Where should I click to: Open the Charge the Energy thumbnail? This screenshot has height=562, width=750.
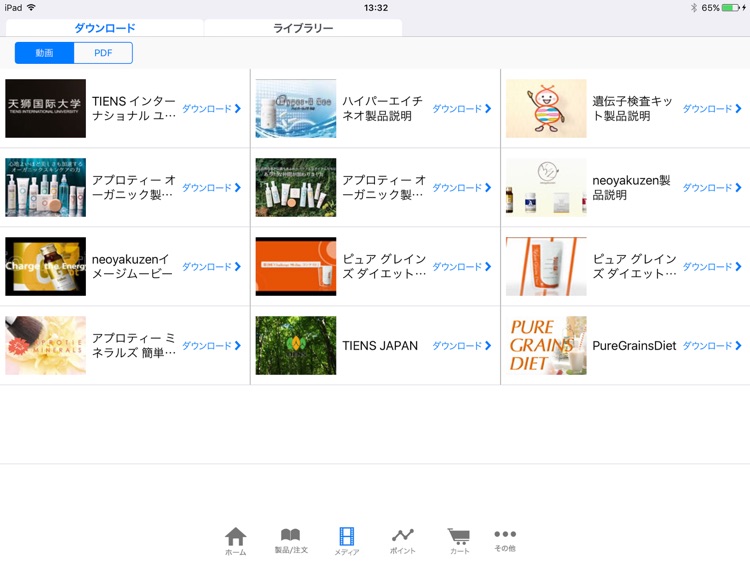[45, 266]
